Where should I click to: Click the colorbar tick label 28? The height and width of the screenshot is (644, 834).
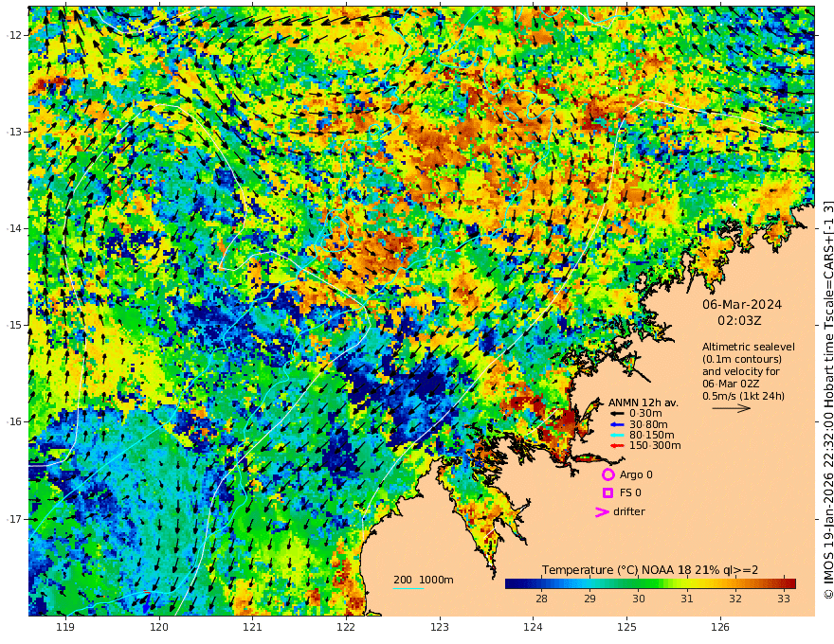(541, 599)
